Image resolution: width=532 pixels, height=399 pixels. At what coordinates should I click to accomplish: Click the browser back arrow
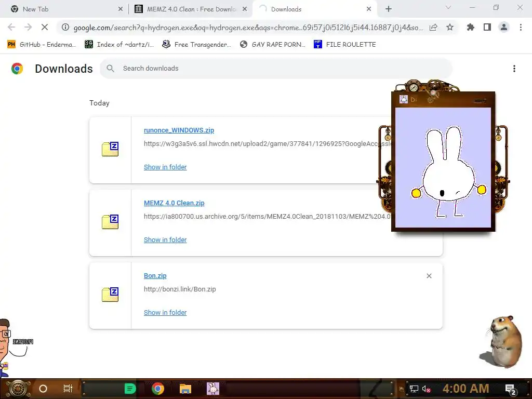(11, 27)
